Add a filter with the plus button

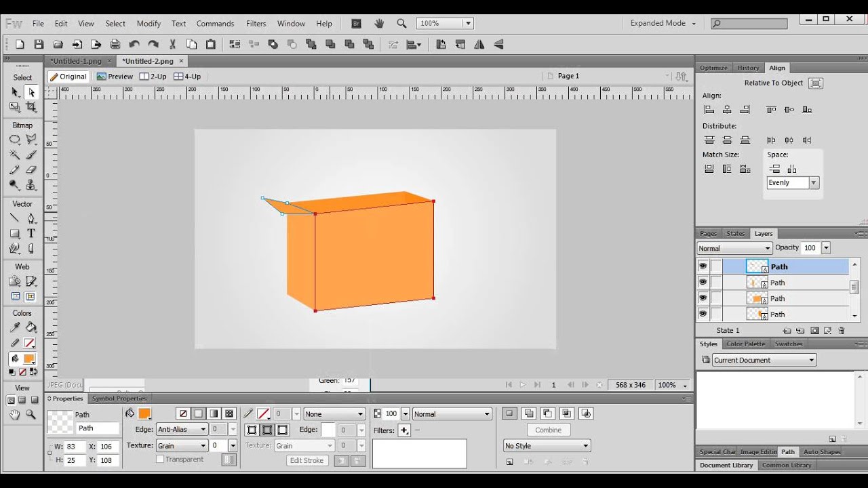click(x=404, y=430)
